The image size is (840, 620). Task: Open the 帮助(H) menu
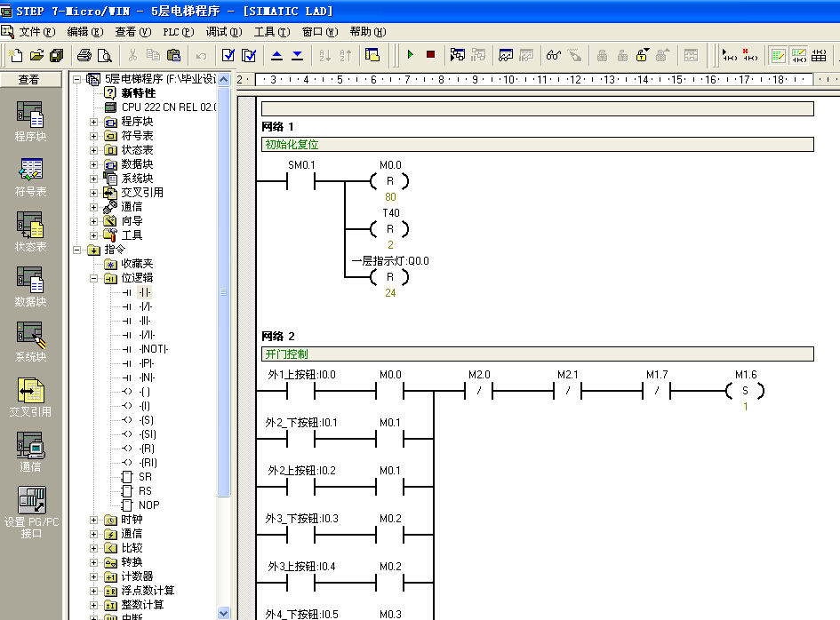(367, 32)
